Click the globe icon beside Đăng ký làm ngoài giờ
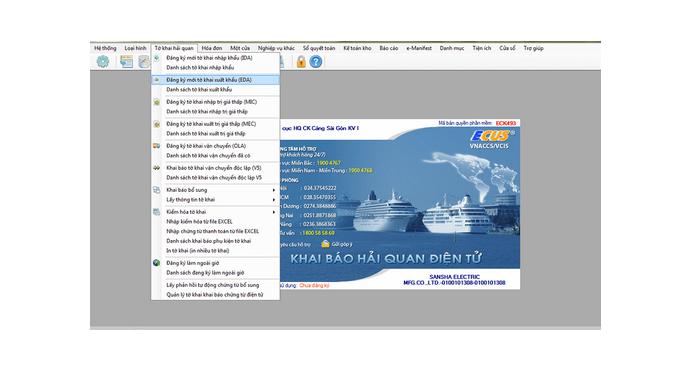The width and height of the screenshot is (683, 384). (x=156, y=263)
